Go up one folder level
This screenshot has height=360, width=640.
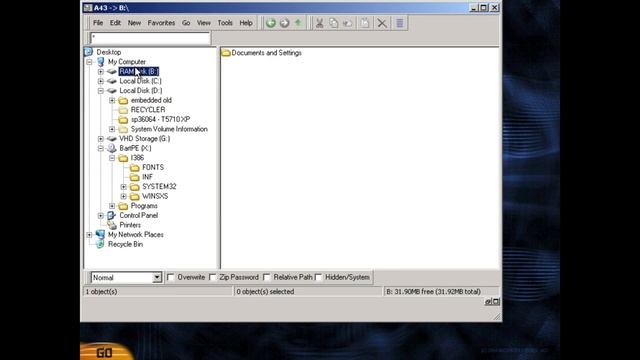[x=298, y=23]
